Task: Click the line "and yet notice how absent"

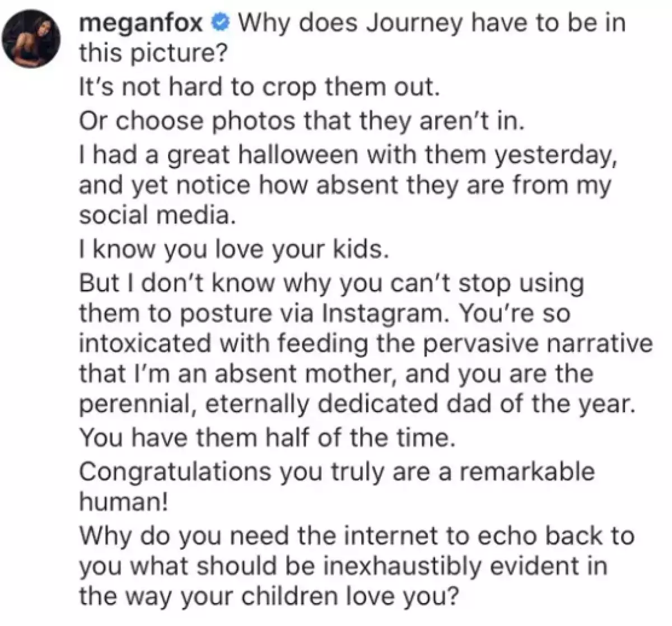Action: (x=345, y=185)
